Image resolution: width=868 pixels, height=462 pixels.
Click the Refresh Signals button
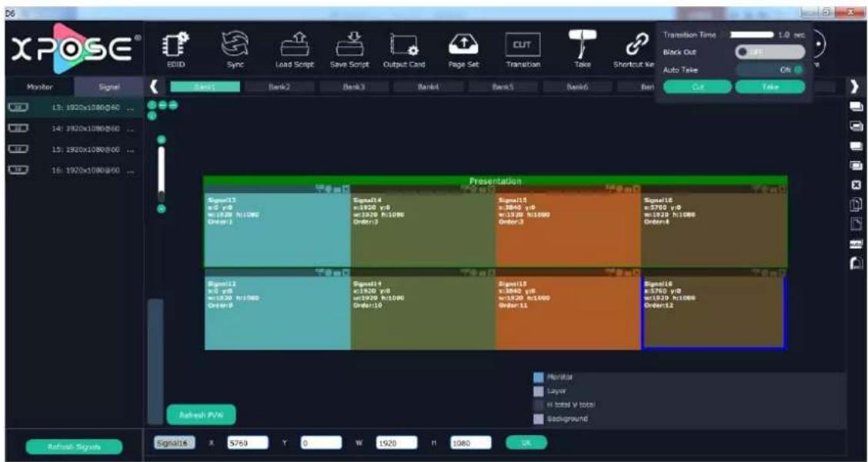(x=74, y=447)
